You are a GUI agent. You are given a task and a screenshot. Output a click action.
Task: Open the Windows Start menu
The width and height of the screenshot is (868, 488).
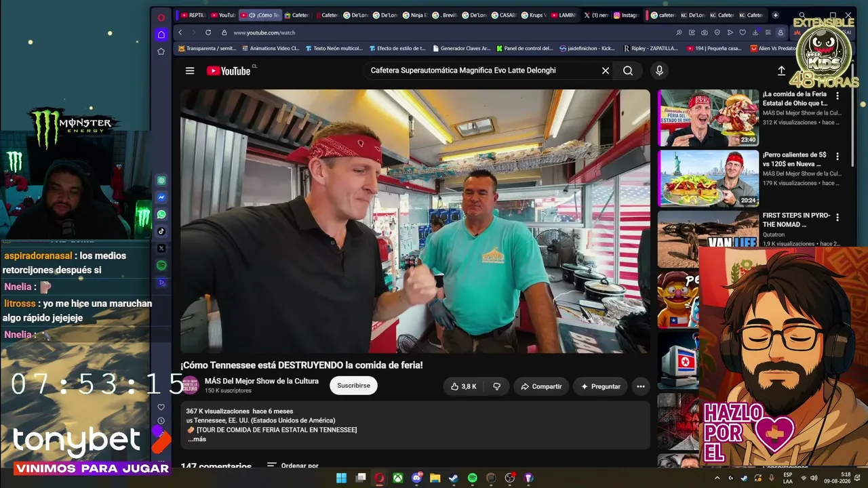point(342,478)
